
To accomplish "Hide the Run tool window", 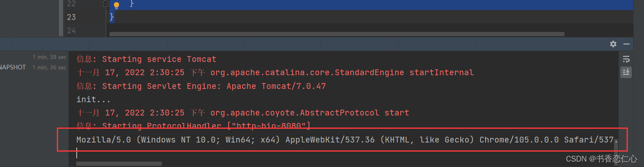I will (x=626, y=44).
